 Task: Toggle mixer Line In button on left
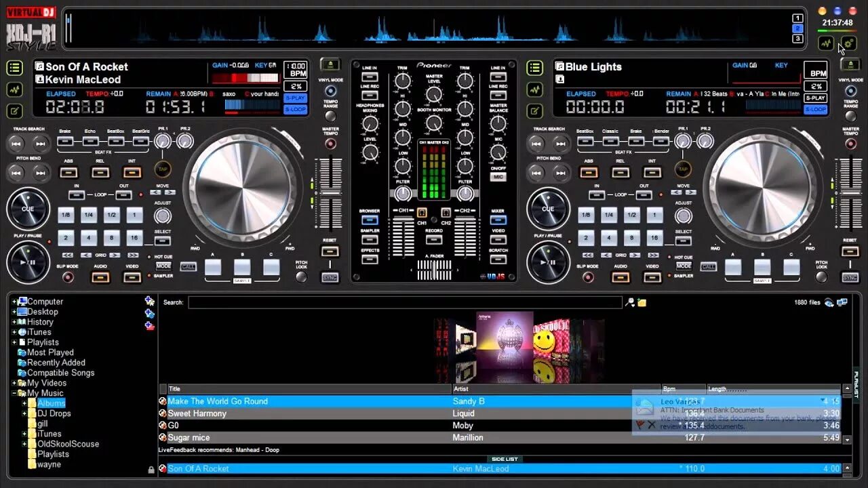click(x=370, y=77)
